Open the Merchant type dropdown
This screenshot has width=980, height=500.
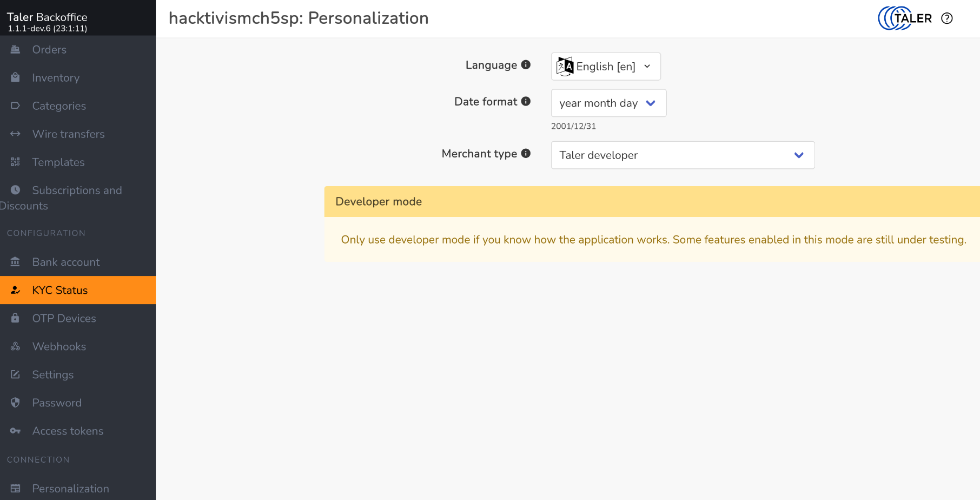click(x=683, y=155)
